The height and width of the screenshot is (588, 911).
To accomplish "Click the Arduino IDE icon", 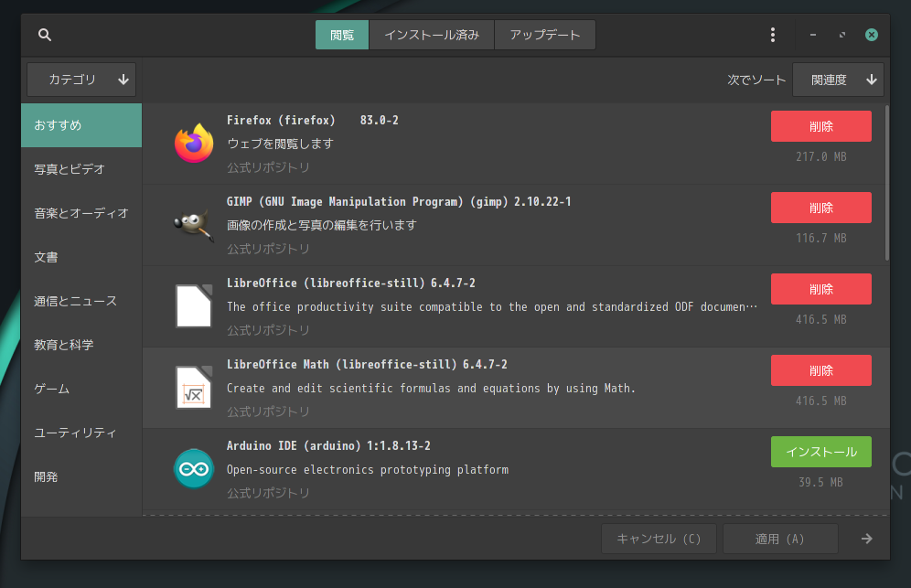I will (x=194, y=469).
